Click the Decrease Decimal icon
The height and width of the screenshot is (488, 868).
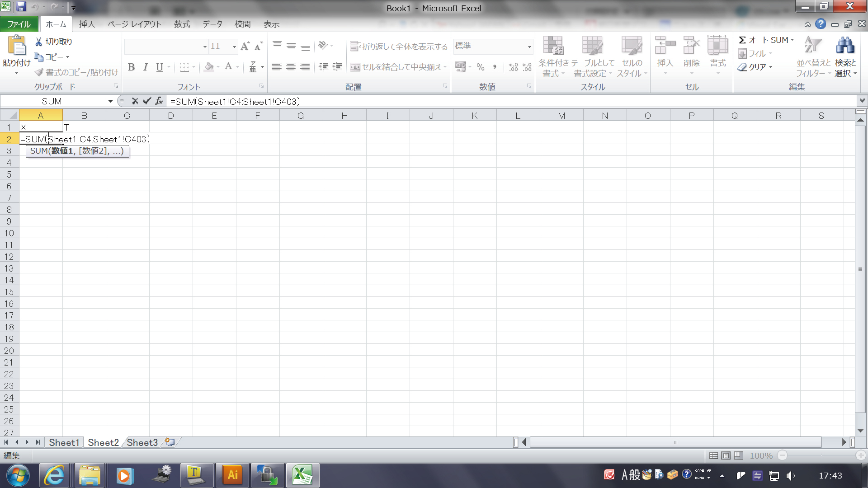tap(527, 67)
